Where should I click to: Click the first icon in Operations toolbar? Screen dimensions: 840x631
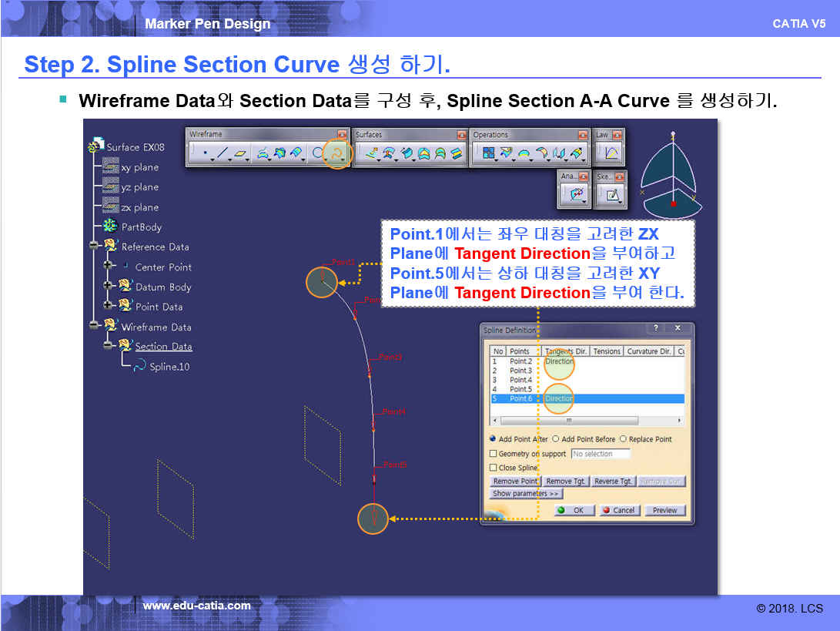tap(488, 153)
